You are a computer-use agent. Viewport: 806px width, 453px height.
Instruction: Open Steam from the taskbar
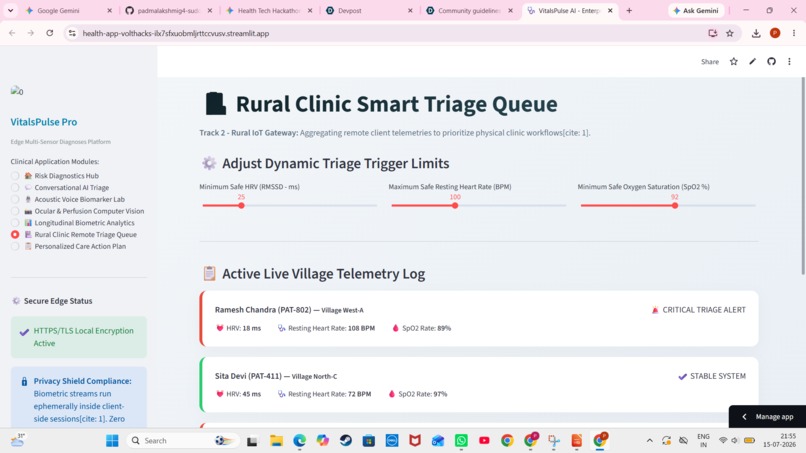346,441
